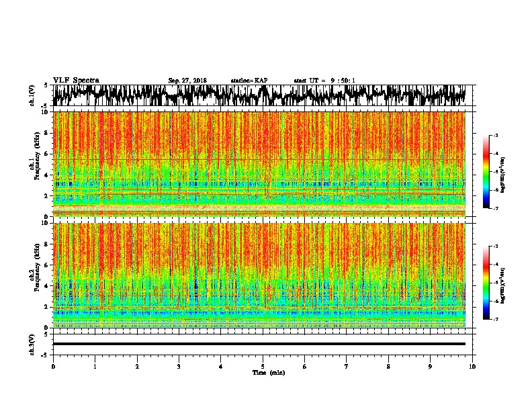This screenshot has height=411, width=532.
Task: Click the ch.2 PSD color bar
Action: [486, 283]
